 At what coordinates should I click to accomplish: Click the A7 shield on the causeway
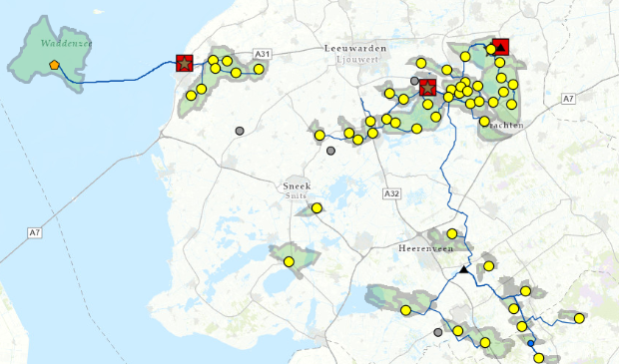point(35,232)
